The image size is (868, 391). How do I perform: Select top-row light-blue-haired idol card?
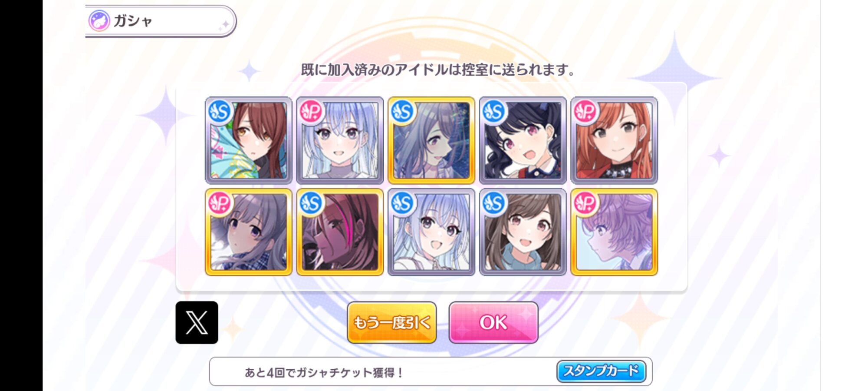[x=340, y=140]
